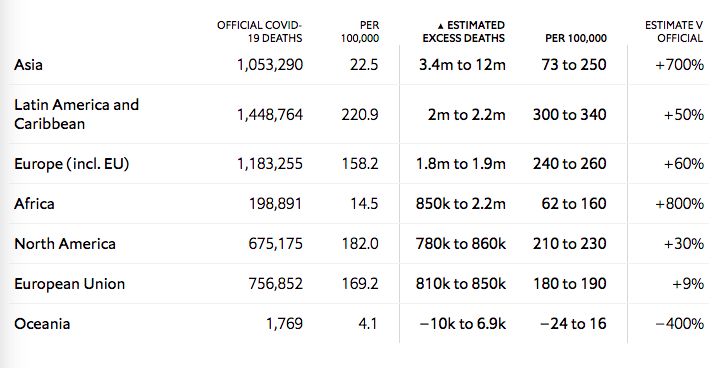Click Asia's official deaths value 1,053,290
Viewport: 721px width, 368px height.
(270, 65)
